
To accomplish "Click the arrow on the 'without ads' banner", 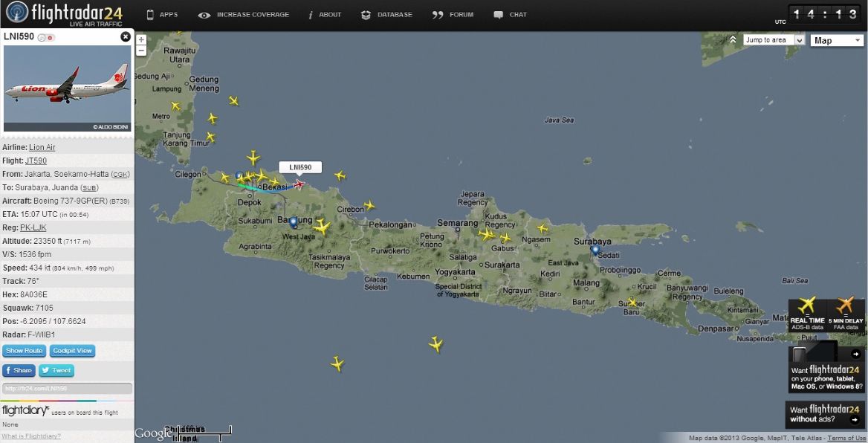I will (x=856, y=419).
